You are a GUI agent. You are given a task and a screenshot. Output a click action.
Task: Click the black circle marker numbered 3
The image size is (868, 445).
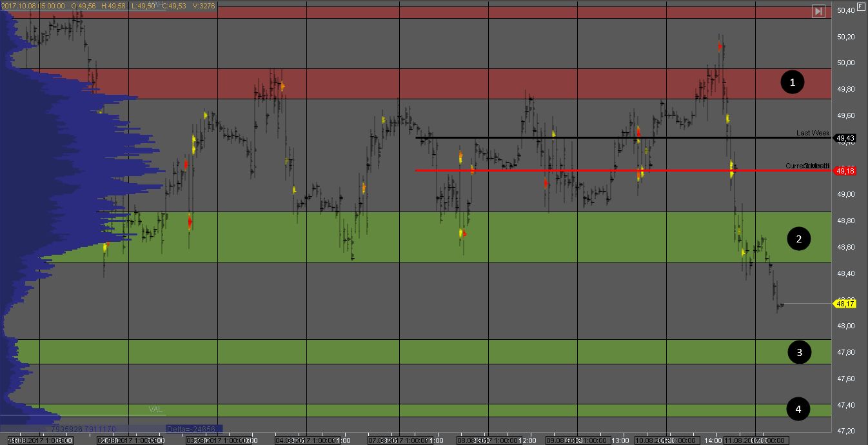tap(799, 352)
